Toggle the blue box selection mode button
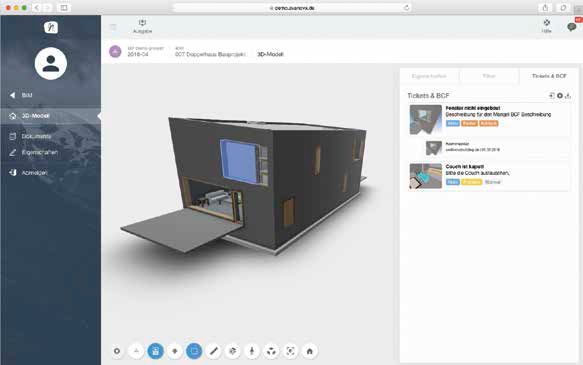This screenshot has height=365, width=583. (x=194, y=351)
